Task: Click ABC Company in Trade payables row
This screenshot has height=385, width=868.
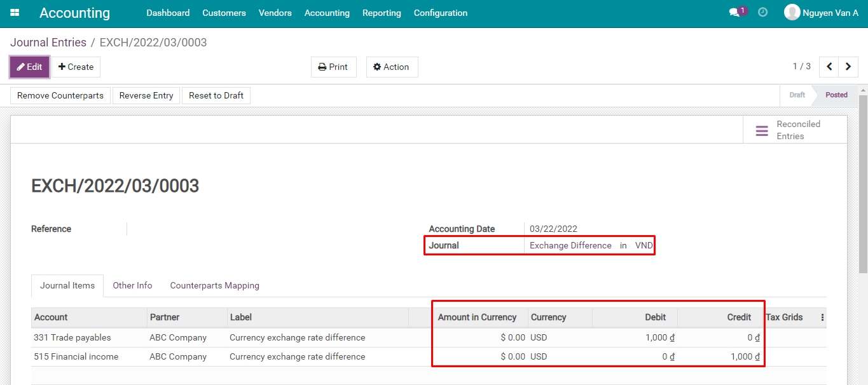Action: click(178, 337)
